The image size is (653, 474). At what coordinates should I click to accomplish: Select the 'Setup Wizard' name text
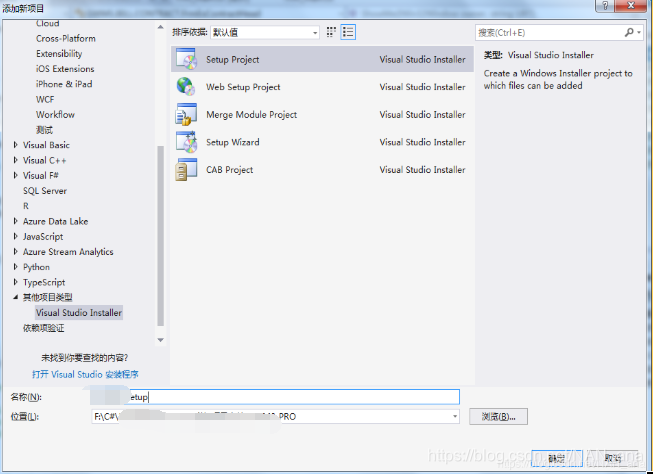click(233, 142)
